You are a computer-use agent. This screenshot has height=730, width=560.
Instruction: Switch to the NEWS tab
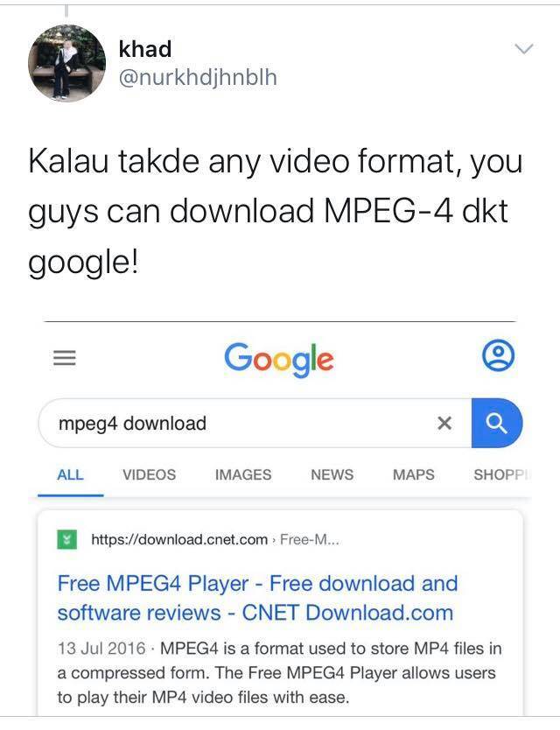[332, 475]
